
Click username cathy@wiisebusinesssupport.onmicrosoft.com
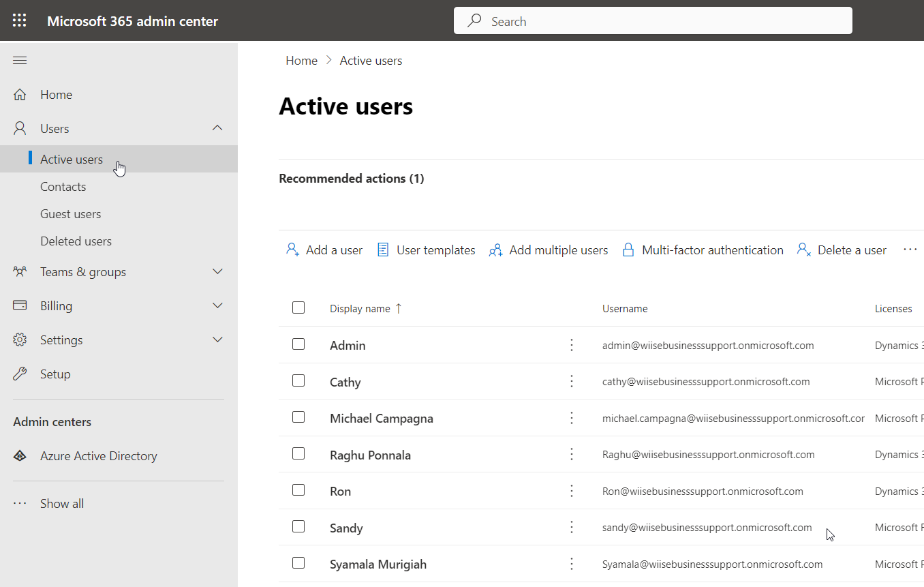[706, 382]
